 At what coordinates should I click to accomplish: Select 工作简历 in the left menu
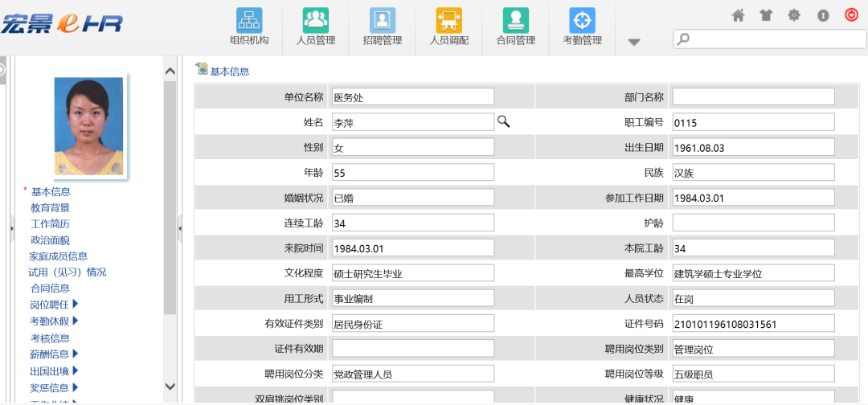[50, 223]
